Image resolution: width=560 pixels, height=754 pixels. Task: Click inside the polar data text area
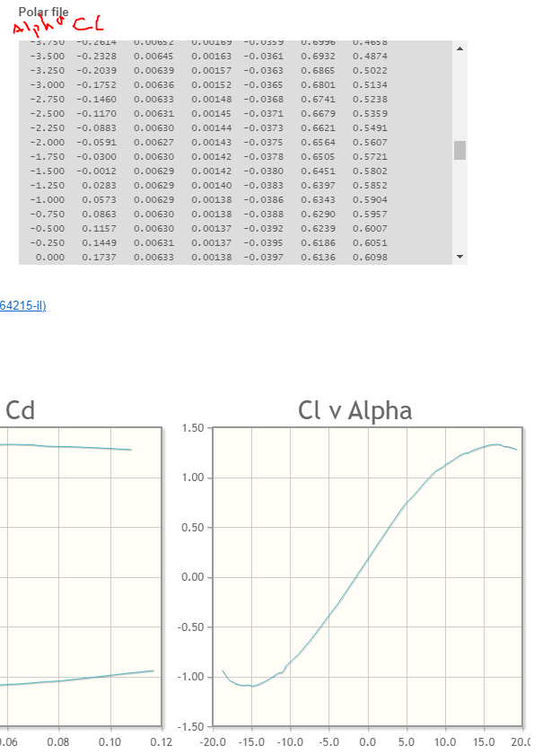(x=235, y=153)
